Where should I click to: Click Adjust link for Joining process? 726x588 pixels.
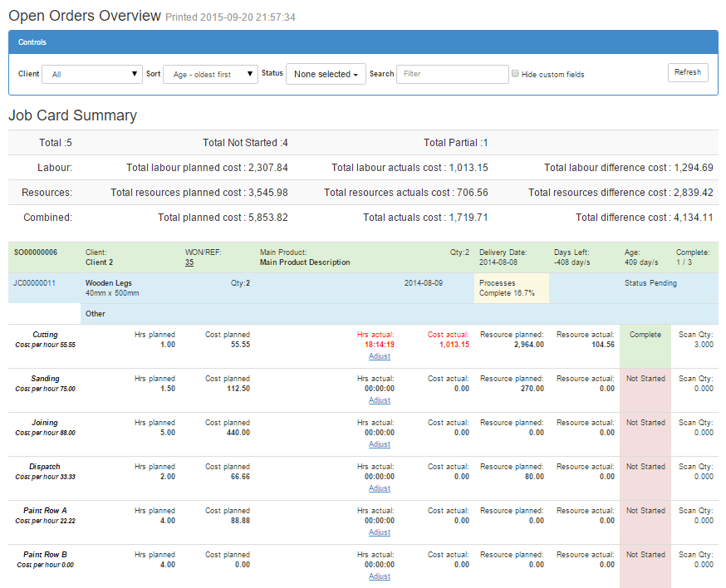(380, 444)
